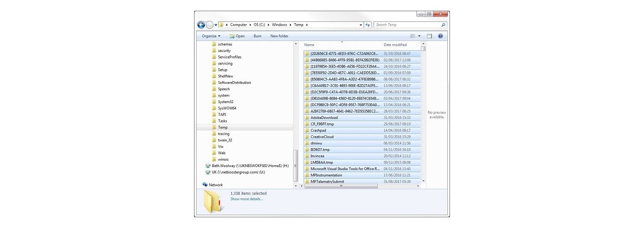
Task: Click the Network icon in navigation pane
Action: (x=205, y=185)
